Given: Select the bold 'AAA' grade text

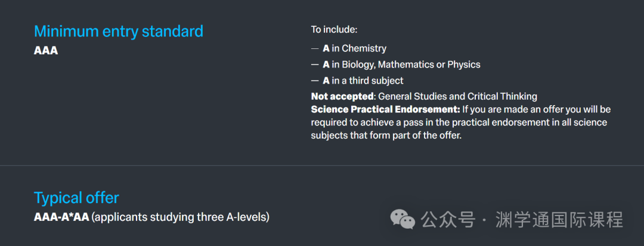Looking at the screenshot, I should click(46, 51).
